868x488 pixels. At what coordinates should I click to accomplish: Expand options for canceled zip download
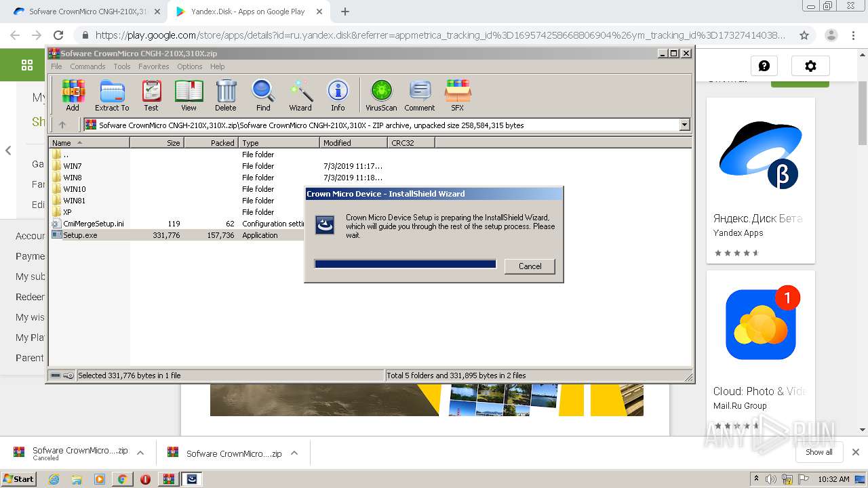[140, 453]
